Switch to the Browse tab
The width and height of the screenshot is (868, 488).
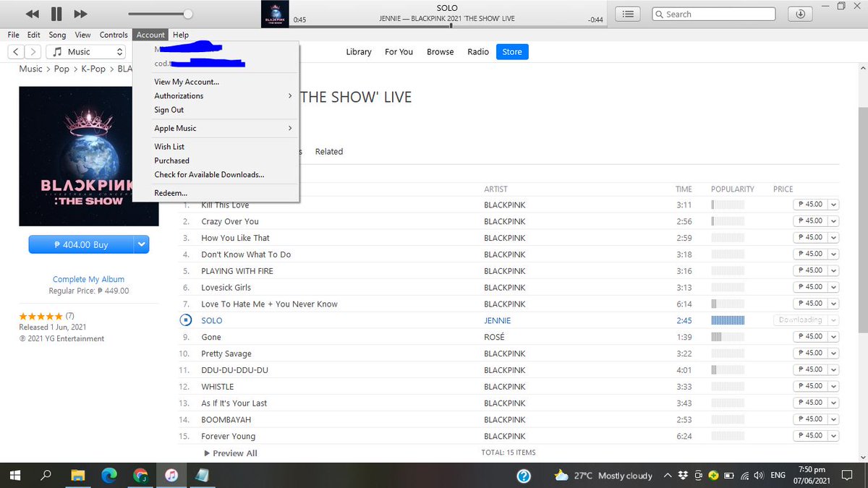pyautogui.click(x=440, y=52)
